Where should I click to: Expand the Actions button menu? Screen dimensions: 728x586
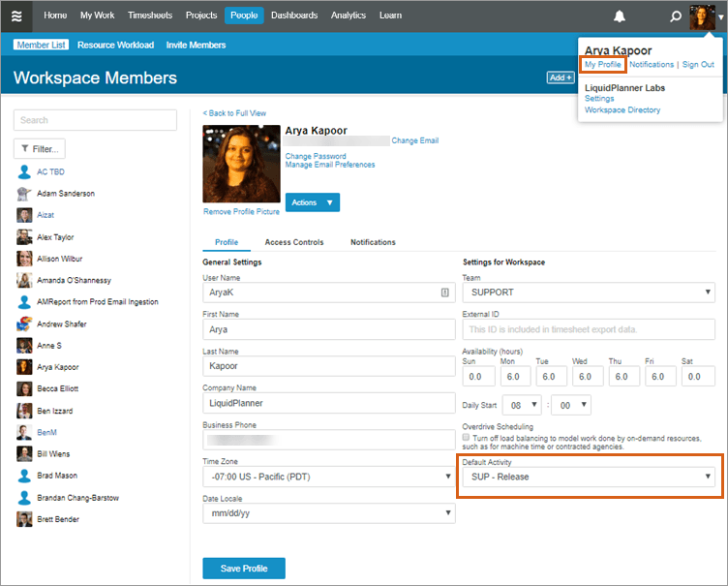click(312, 202)
